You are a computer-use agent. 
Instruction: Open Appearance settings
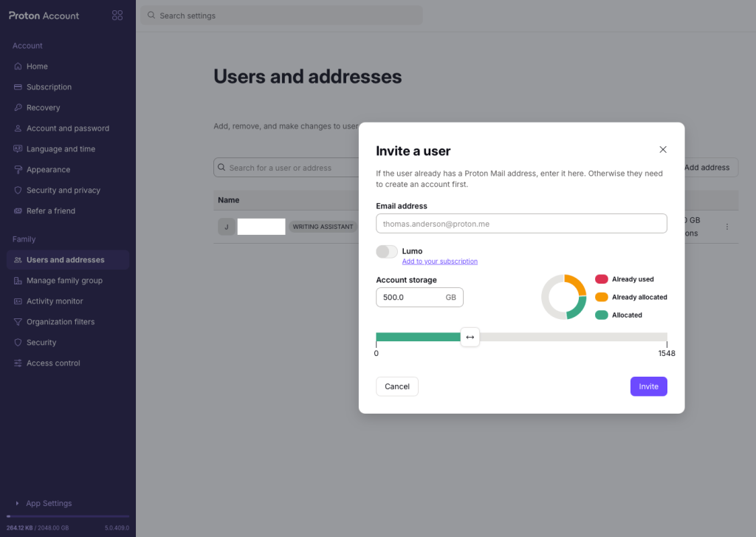[x=68, y=170]
